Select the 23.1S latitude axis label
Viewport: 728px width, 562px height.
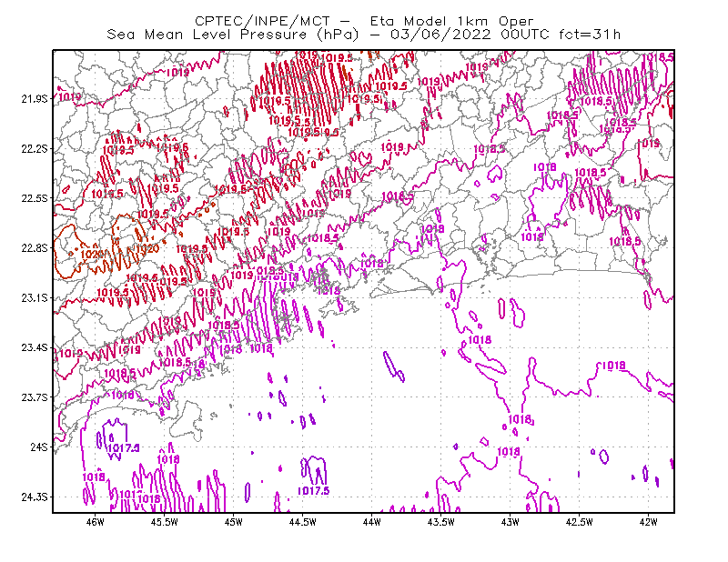35,298
